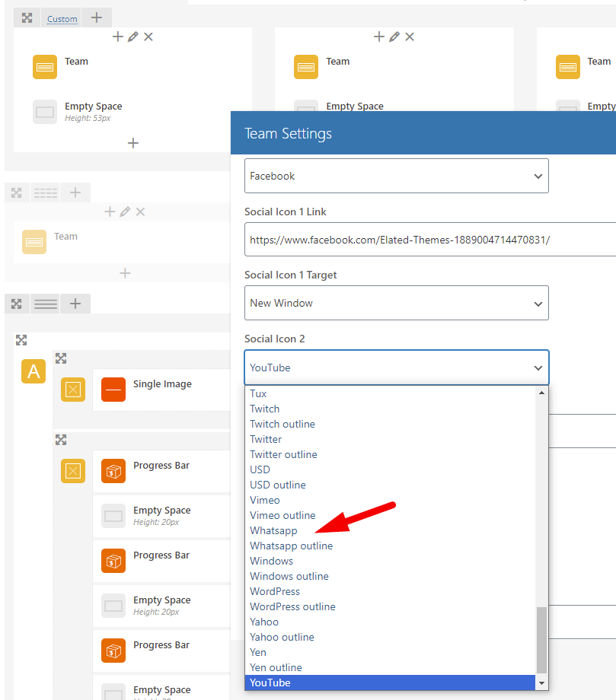Open the Facebook social icon dropdown
Image resolution: width=616 pixels, height=700 pixels.
[x=396, y=176]
